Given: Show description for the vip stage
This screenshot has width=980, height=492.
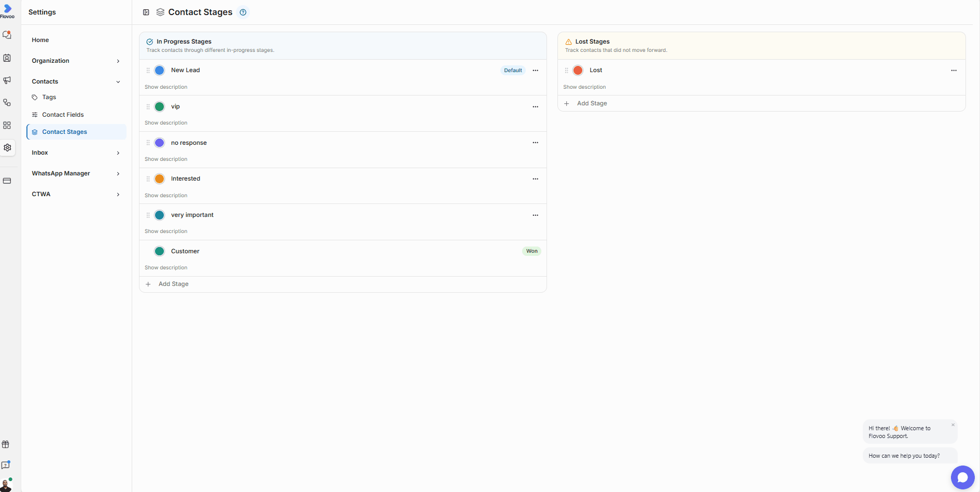Looking at the screenshot, I should click(x=166, y=123).
